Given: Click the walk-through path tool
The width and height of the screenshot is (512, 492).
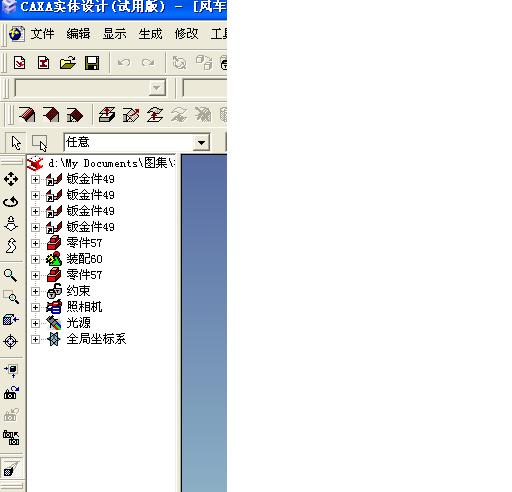Looking at the screenshot, I should point(11,246).
